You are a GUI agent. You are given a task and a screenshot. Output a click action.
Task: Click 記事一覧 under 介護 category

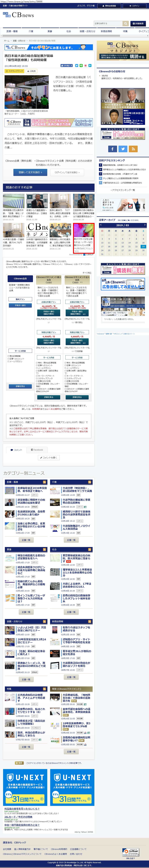coord(71,540)
